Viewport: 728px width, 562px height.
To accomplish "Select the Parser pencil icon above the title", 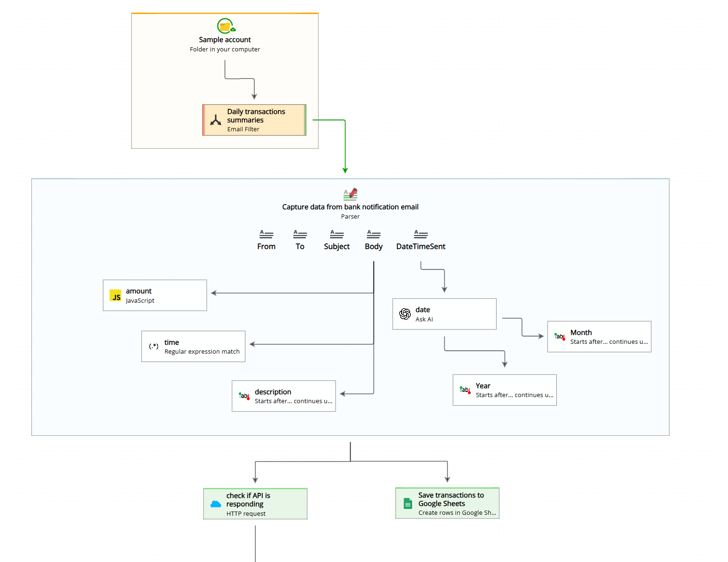I will (x=350, y=194).
